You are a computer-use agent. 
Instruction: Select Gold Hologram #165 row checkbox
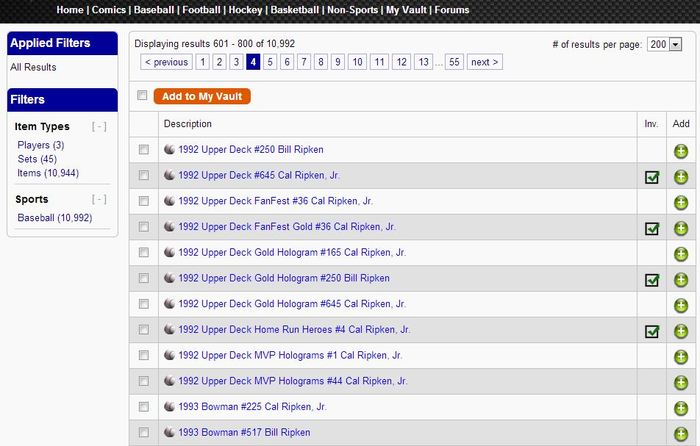pyautogui.click(x=144, y=252)
